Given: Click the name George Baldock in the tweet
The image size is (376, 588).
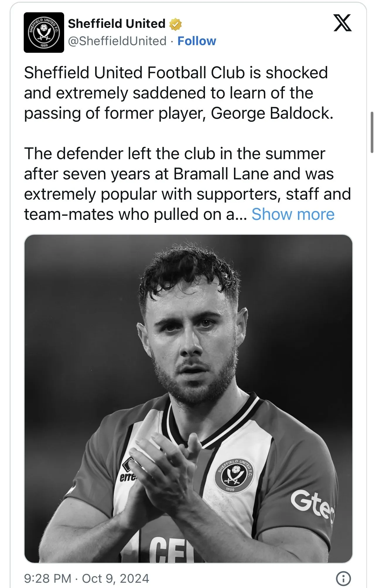Looking at the screenshot, I should coord(272,113).
